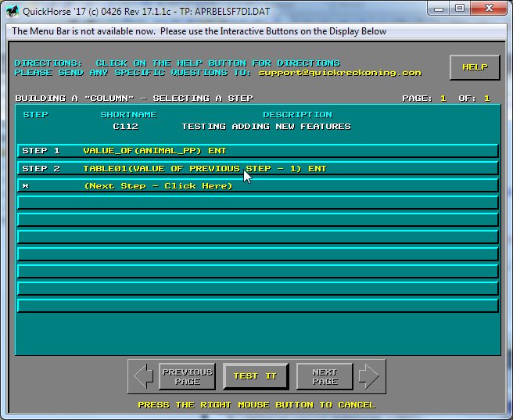The height and width of the screenshot is (420, 513).
Task: Open the HELP button for directions
Action: 475,67
